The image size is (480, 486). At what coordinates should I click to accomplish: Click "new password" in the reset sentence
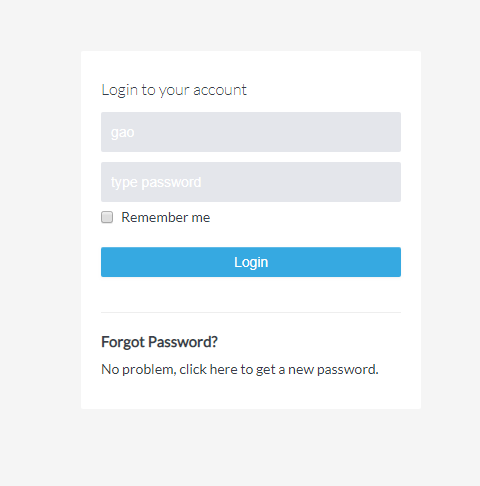(x=332, y=369)
